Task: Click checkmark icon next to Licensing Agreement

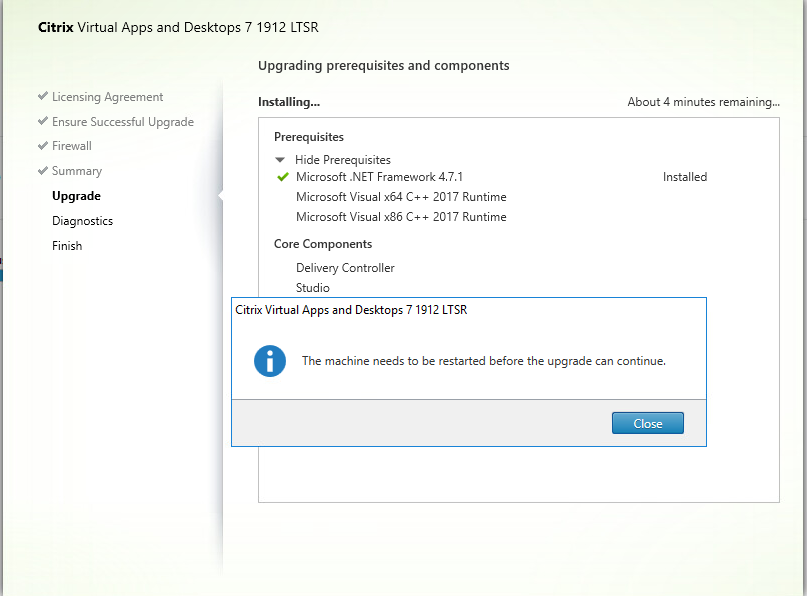Action: pos(43,96)
